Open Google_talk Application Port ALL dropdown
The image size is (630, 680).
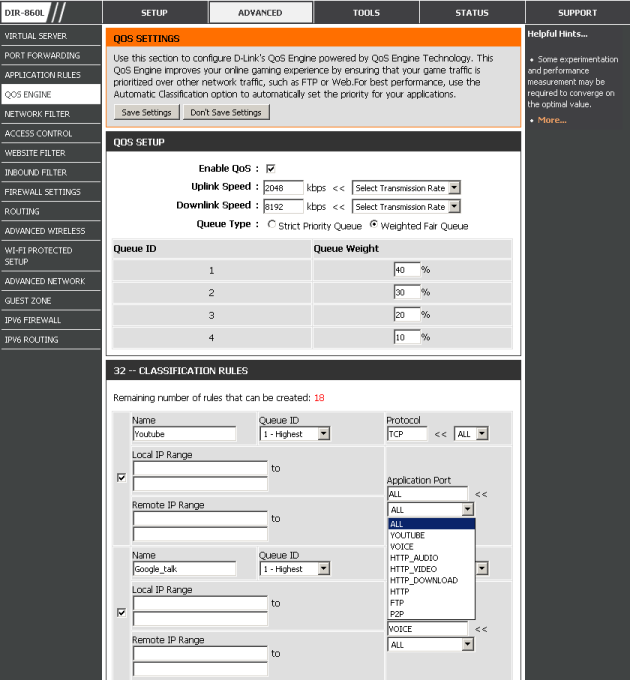430,644
